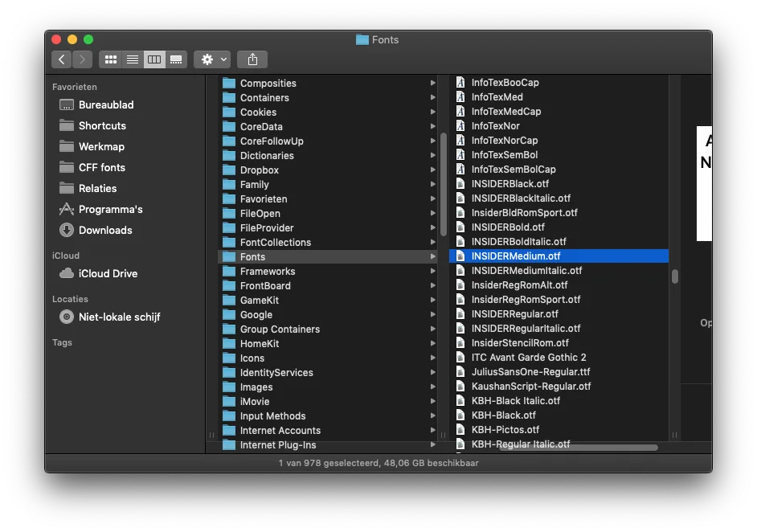Click the INSIDERBold.otf file icon
Screen dimensions: 757x532
click(x=460, y=227)
